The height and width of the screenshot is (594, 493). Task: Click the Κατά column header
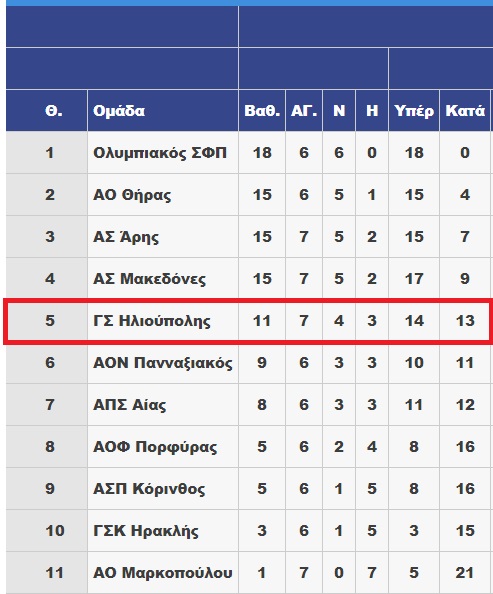coord(465,111)
